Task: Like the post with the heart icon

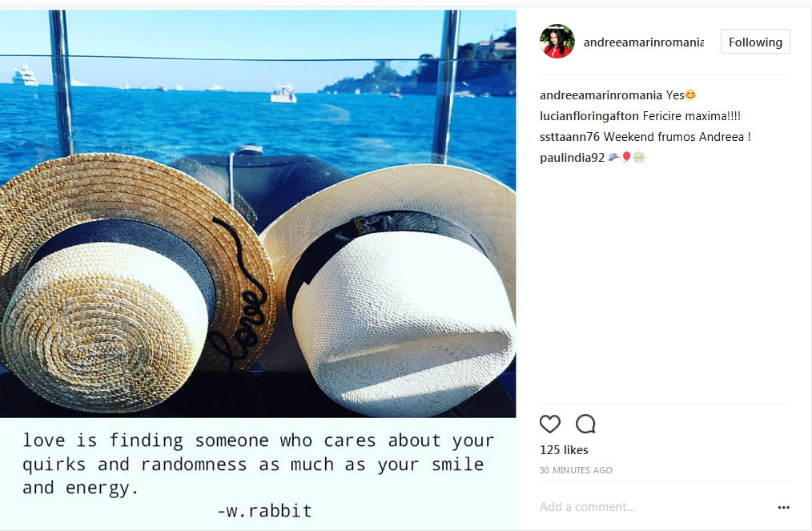Action: click(550, 424)
